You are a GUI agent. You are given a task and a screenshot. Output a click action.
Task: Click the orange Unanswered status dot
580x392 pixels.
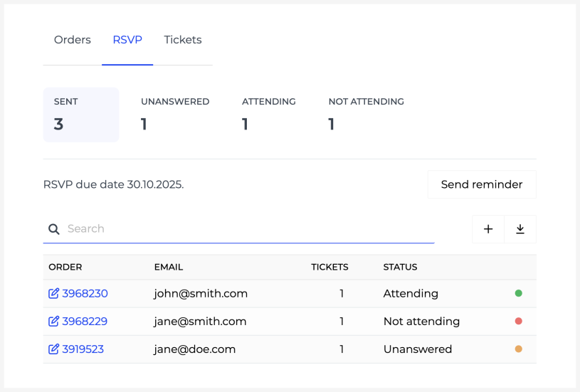pos(518,349)
